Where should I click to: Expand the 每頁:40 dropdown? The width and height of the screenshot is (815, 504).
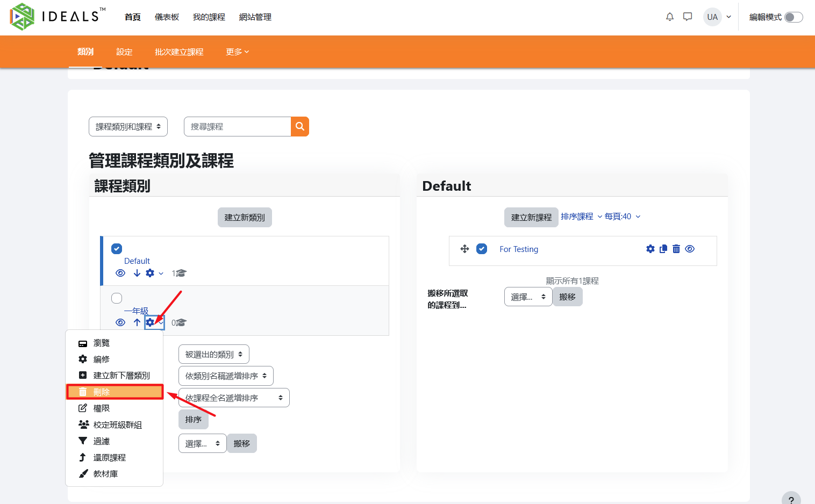coord(623,217)
